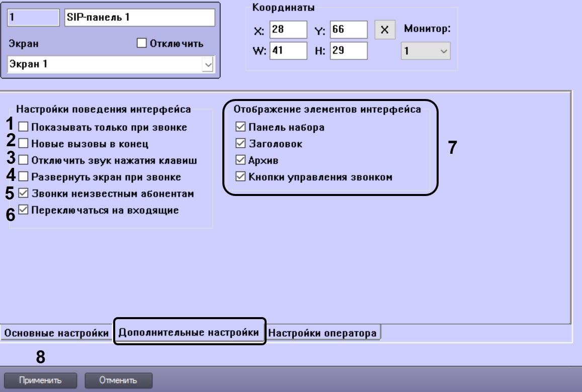Screen dimensions: 582x392
Task: Disable 'Кнопки управления звонком' checkbox
Action: pos(239,176)
